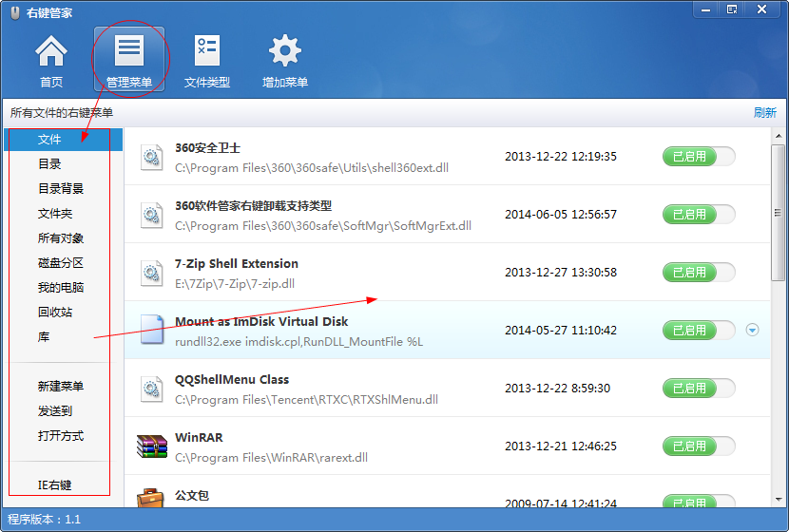Open 发送到 in the sidebar

pos(55,411)
